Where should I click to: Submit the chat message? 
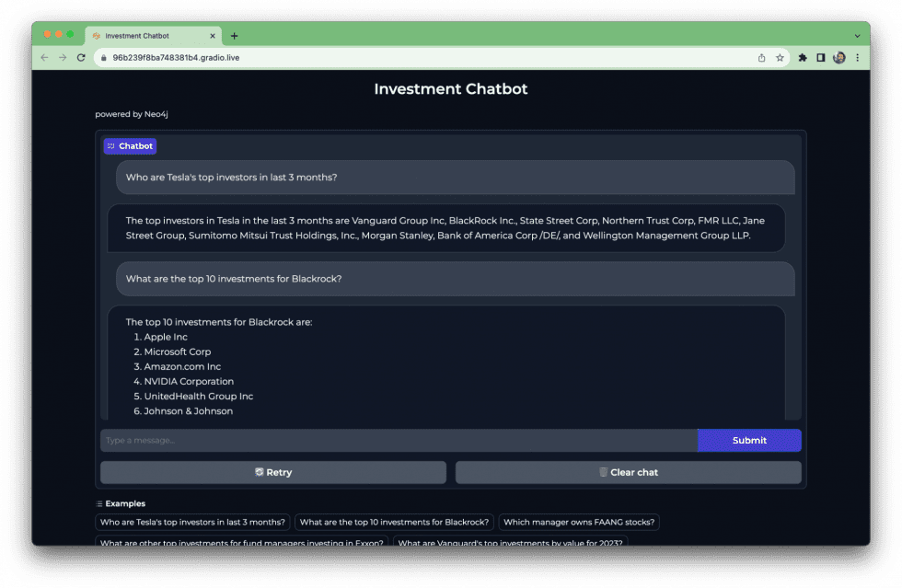[x=748, y=440]
